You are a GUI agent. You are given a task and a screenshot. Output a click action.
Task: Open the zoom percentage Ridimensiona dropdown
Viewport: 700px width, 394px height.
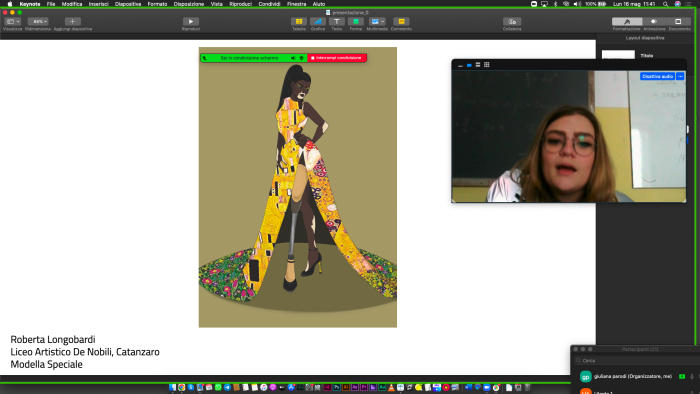[38, 21]
